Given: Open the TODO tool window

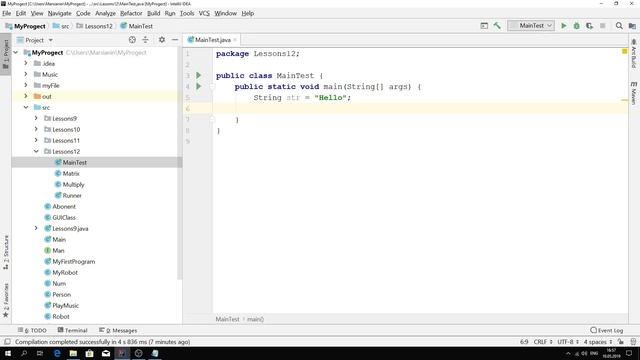Looking at the screenshot, I should (x=32, y=330).
